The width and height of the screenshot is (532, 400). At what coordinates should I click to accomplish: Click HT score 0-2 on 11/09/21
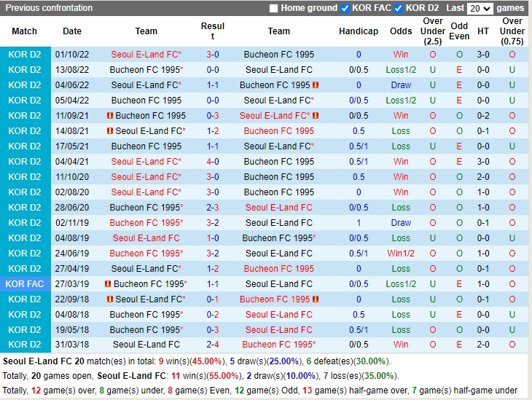[483, 116]
